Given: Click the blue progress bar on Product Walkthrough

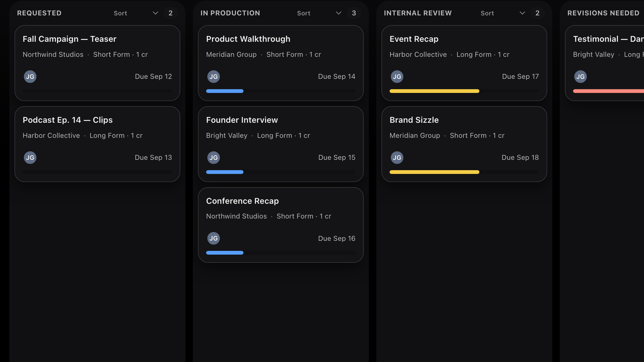Looking at the screenshot, I should tap(225, 91).
